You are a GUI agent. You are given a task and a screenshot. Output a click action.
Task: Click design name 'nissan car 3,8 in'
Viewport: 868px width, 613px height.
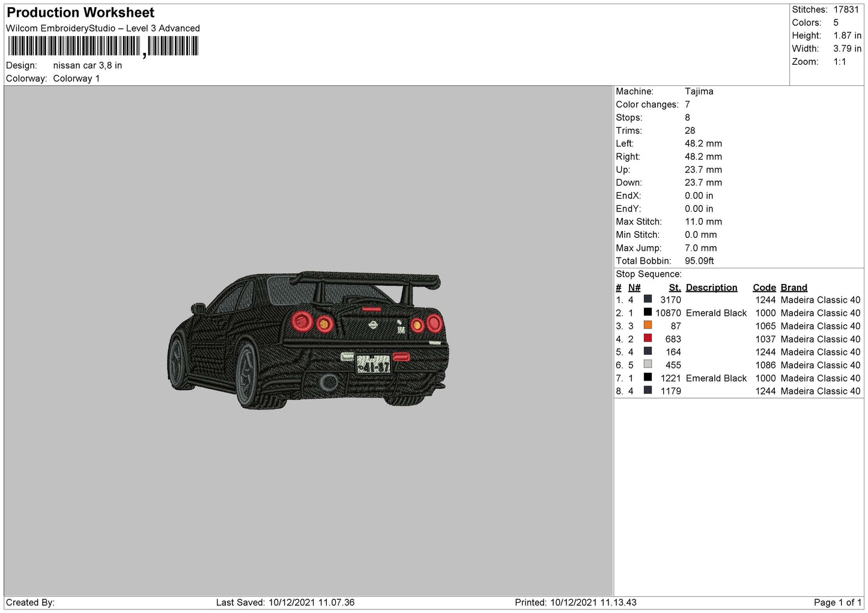[88, 65]
